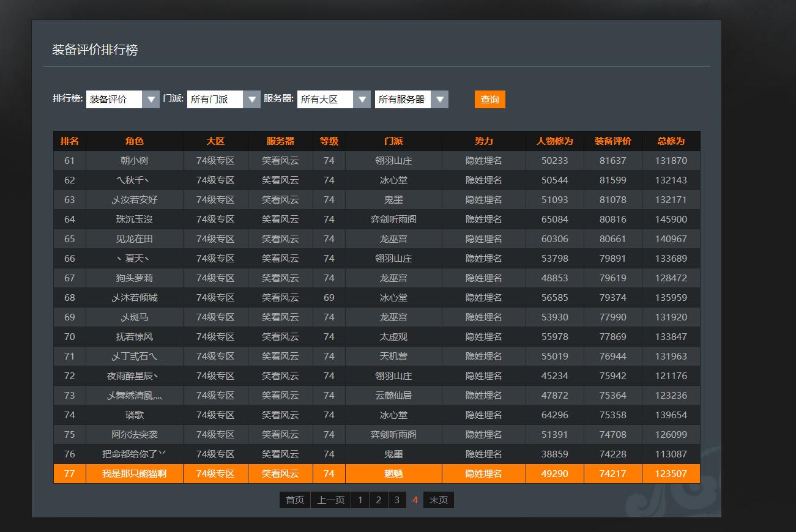Click total cultivation 113087
This screenshot has height=532, width=796.
(x=671, y=454)
